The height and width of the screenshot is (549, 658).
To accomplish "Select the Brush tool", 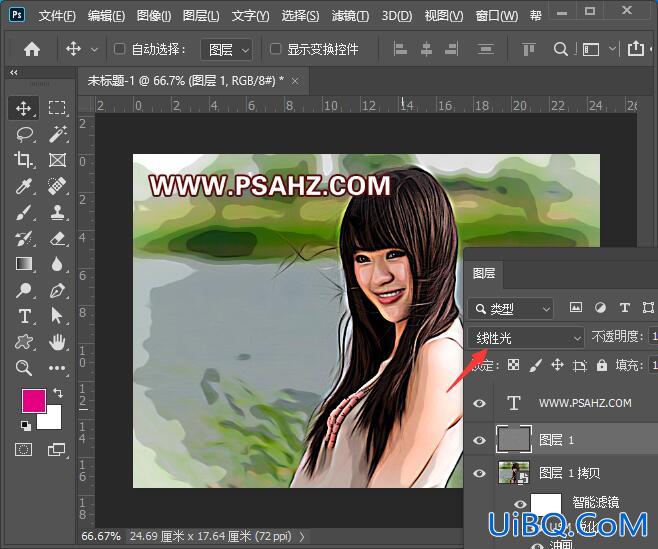I will [x=24, y=212].
